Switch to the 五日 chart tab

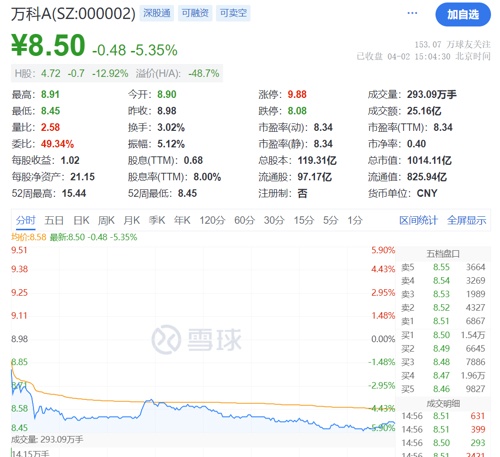tap(54, 220)
